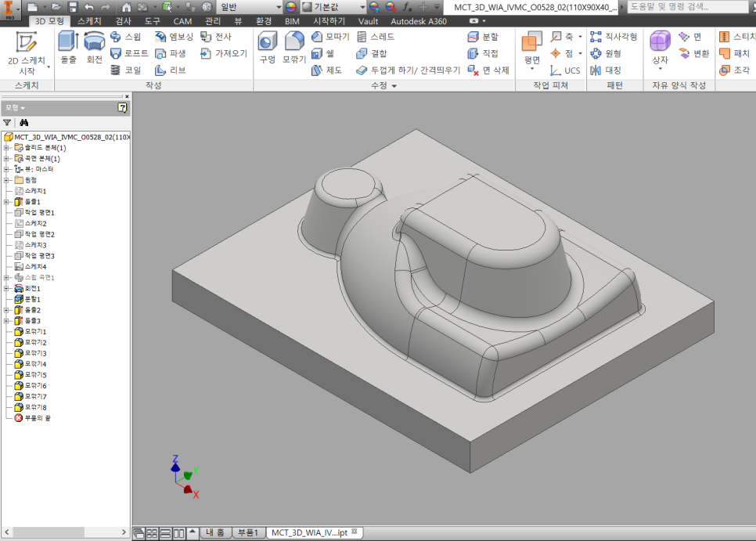The image size is (756, 541).
Task: Choose the Loft (로프트) tool
Action: point(129,53)
